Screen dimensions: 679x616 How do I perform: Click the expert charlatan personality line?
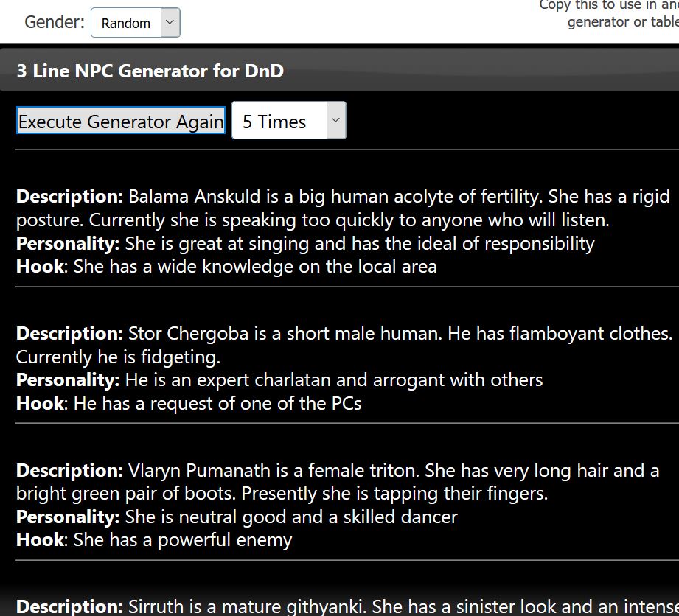tap(279, 380)
